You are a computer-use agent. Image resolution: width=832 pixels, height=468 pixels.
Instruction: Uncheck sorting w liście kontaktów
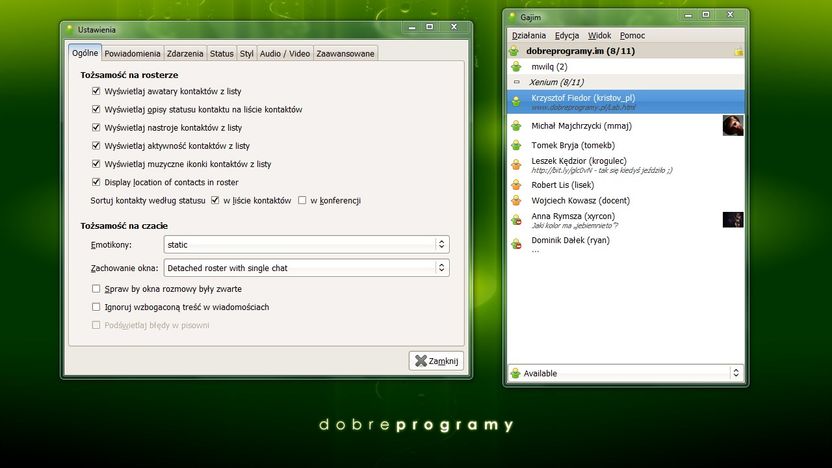tap(215, 200)
